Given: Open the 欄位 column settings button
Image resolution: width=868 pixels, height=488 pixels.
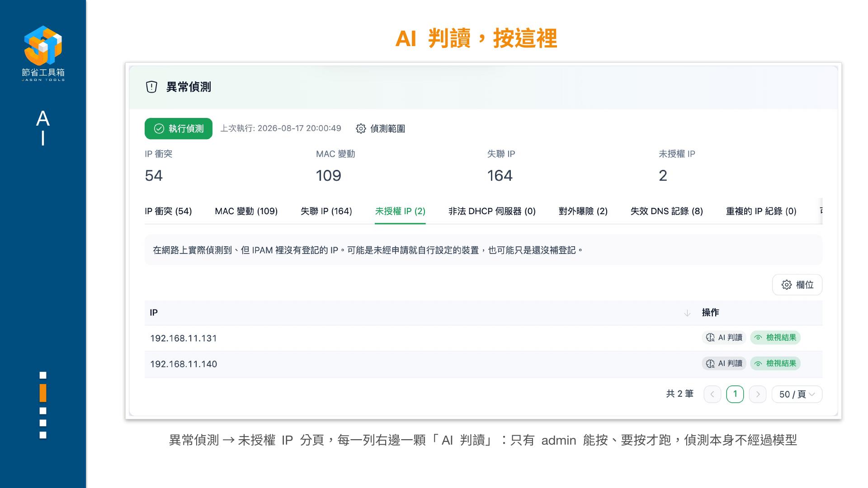Looking at the screenshot, I should click(797, 285).
